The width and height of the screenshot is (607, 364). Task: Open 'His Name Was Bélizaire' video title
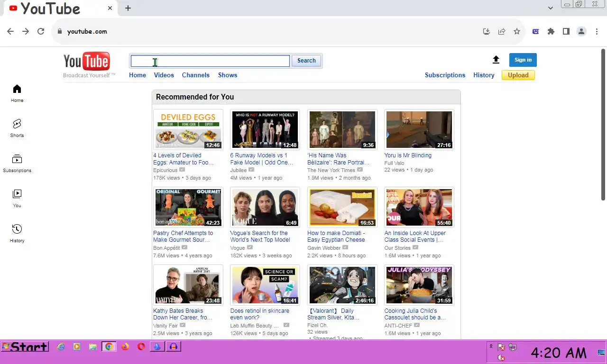(338, 159)
